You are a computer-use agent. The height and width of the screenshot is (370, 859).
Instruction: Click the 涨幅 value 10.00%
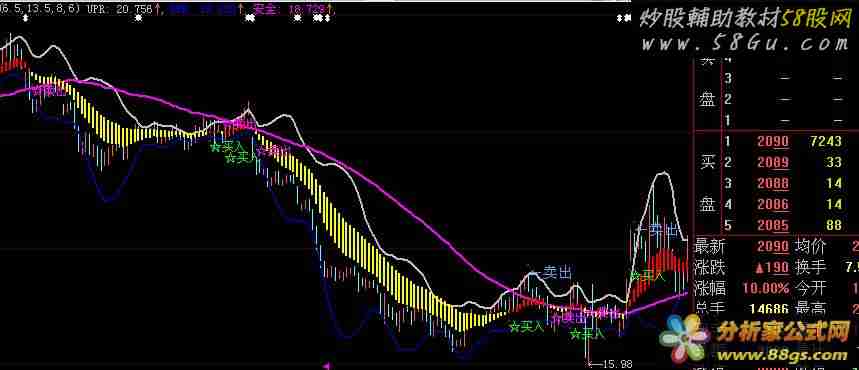766,288
